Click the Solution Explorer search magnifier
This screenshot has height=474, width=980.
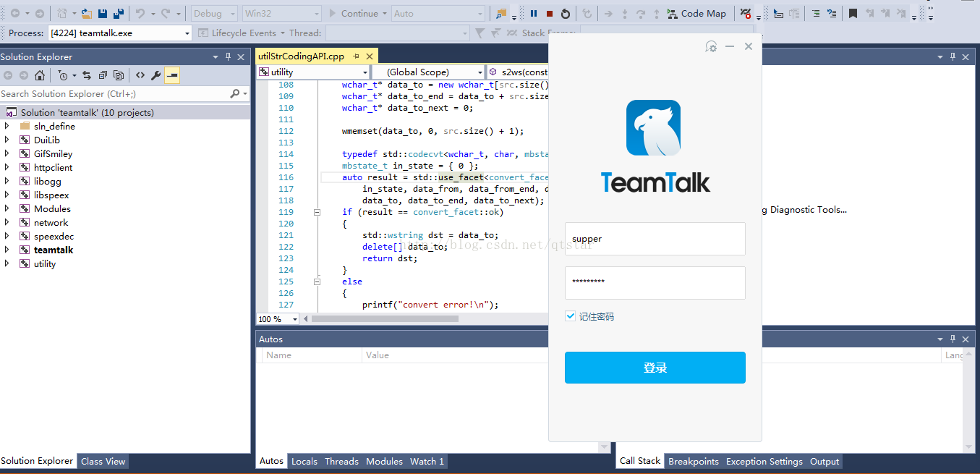coord(235,93)
